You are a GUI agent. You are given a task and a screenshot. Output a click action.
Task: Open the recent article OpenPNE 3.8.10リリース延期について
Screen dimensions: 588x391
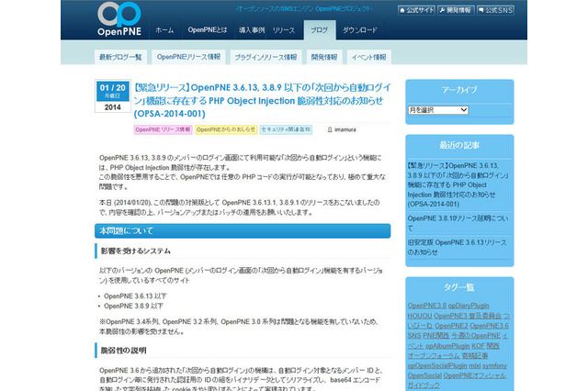[x=458, y=223]
